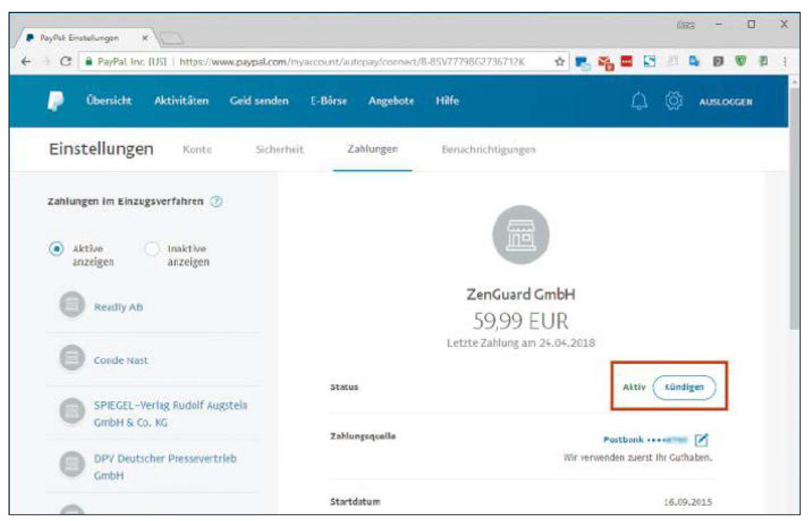
Task: Click help icon beside Zahlungen im Einzugsverfahren
Action: click(217, 202)
